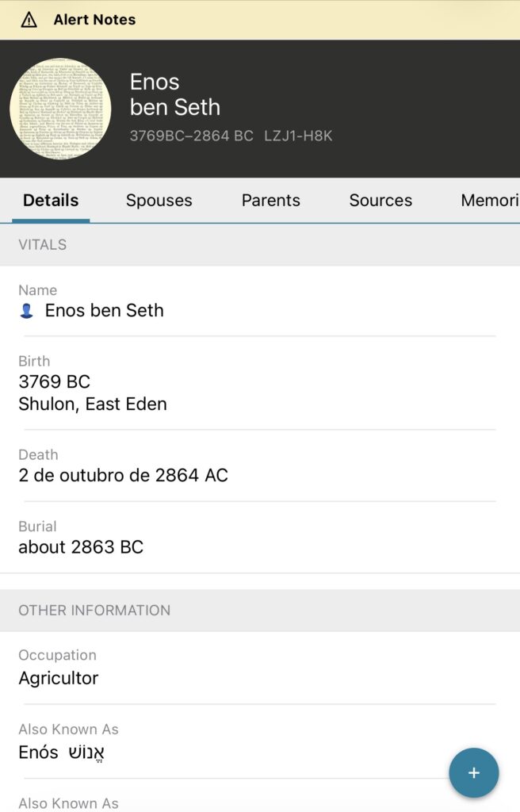Open the Death entry dated 2864 AC
The width and height of the screenshot is (520, 812).
(x=123, y=476)
